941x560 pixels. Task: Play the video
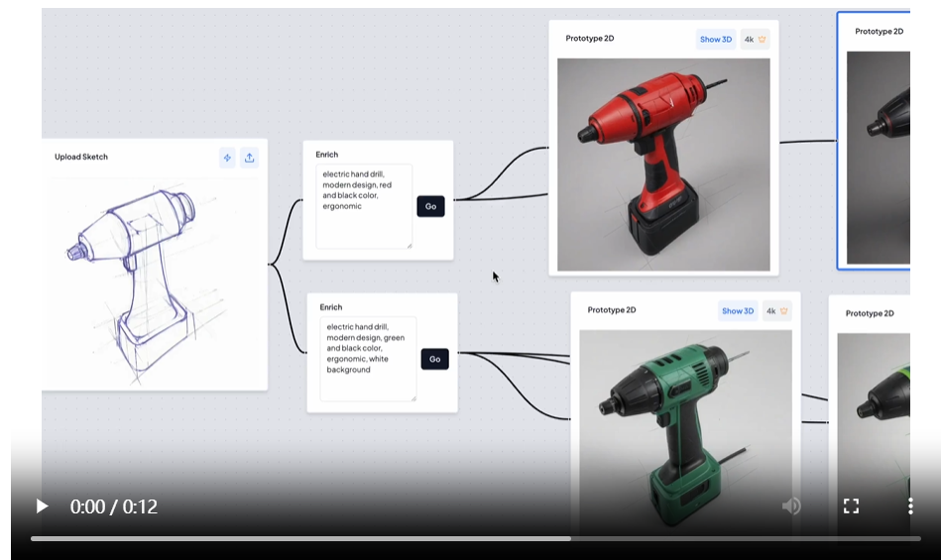[42, 506]
